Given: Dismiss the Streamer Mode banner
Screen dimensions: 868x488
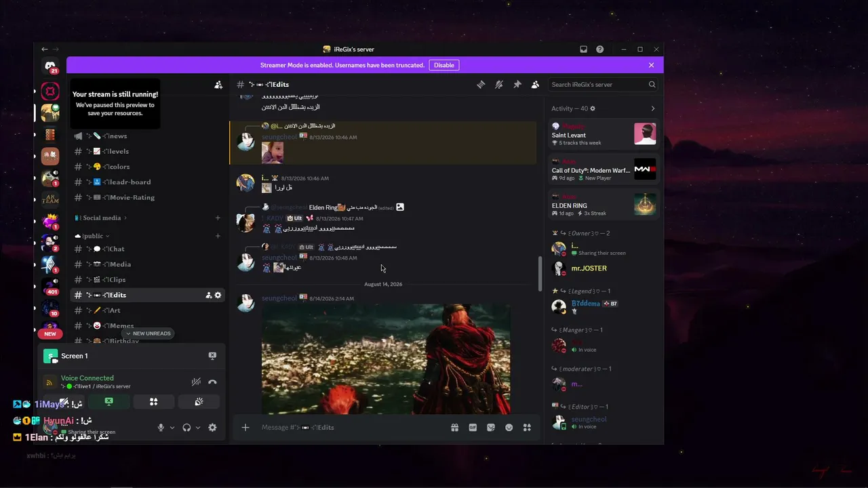Looking at the screenshot, I should pyautogui.click(x=651, y=65).
